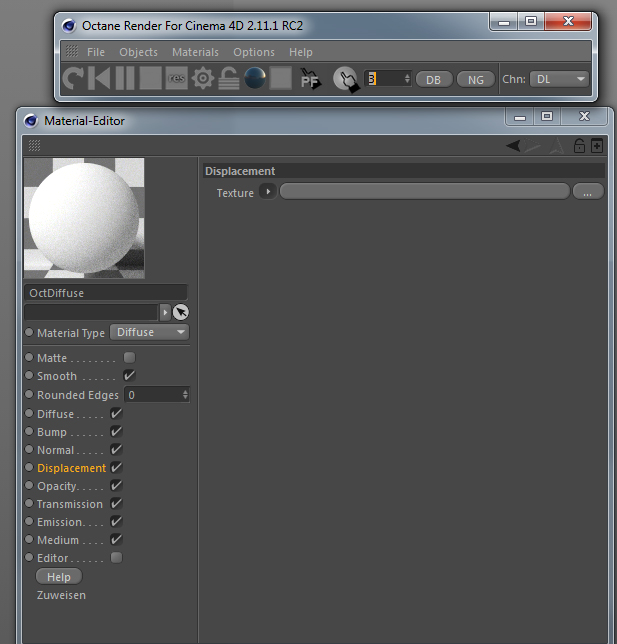The height and width of the screenshot is (644, 617).
Task: Go back with the left arrow icon
Action: tap(513, 145)
